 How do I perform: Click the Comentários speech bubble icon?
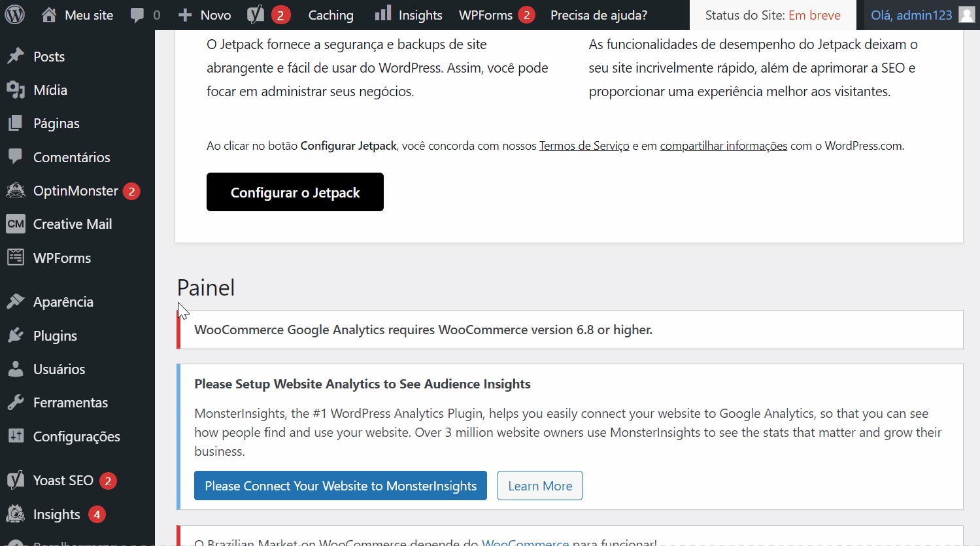click(16, 157)
